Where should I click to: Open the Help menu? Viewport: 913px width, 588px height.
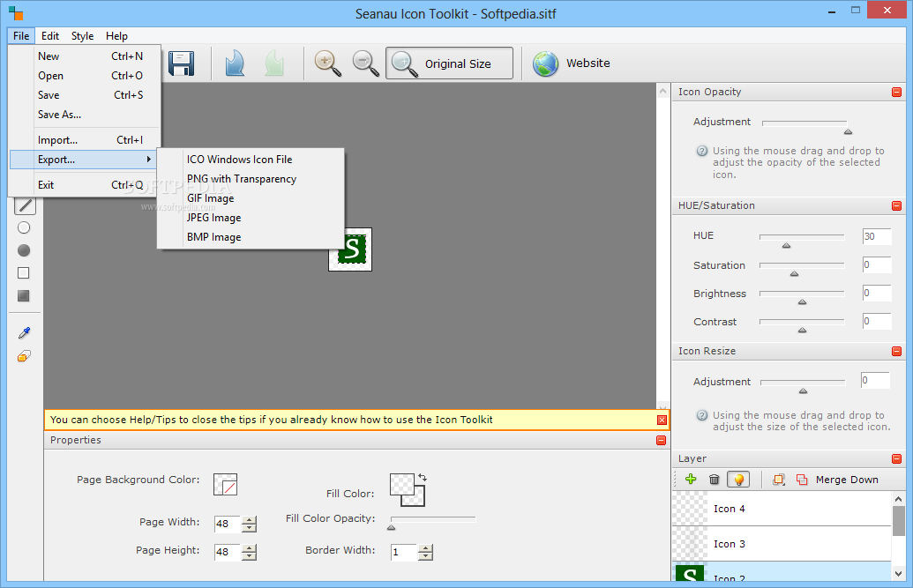pos(116,35)
